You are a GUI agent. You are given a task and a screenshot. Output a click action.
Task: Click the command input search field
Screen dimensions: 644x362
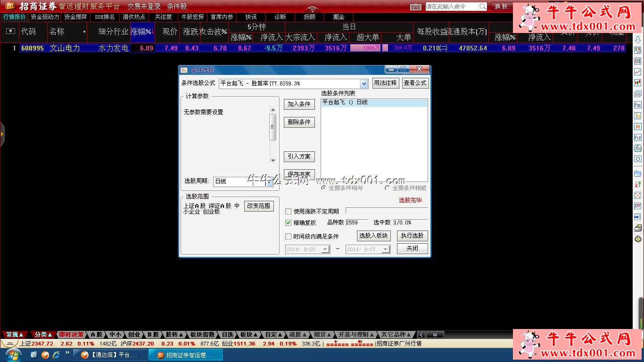point(452,7)
